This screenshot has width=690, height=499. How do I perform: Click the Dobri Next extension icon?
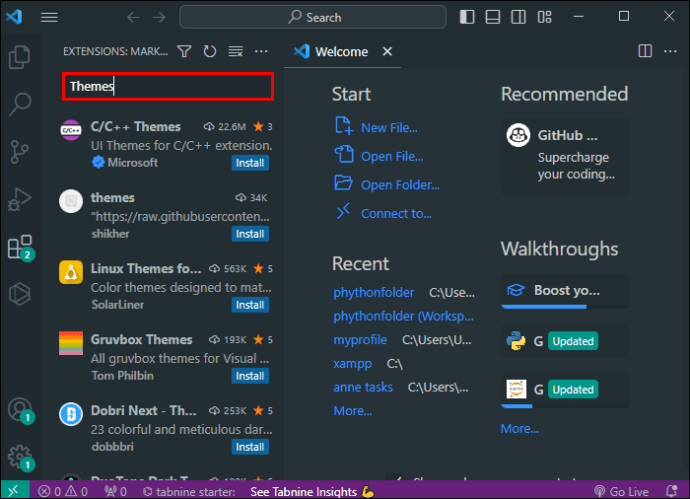click(x=71, y=415)
